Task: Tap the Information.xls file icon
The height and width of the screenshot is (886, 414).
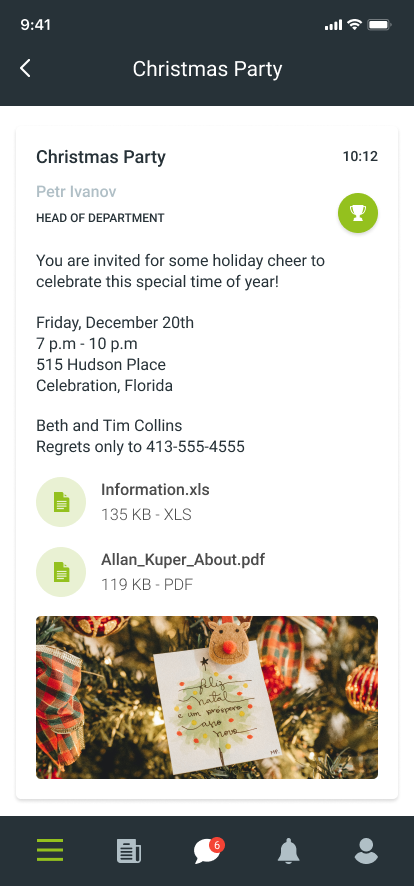Action: tap(61, 502)
